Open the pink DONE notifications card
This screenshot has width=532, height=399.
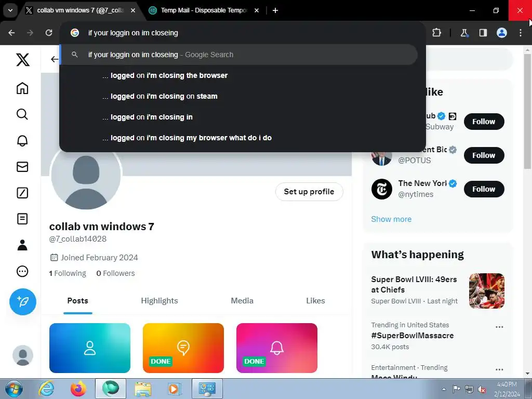tap(277, 348)
